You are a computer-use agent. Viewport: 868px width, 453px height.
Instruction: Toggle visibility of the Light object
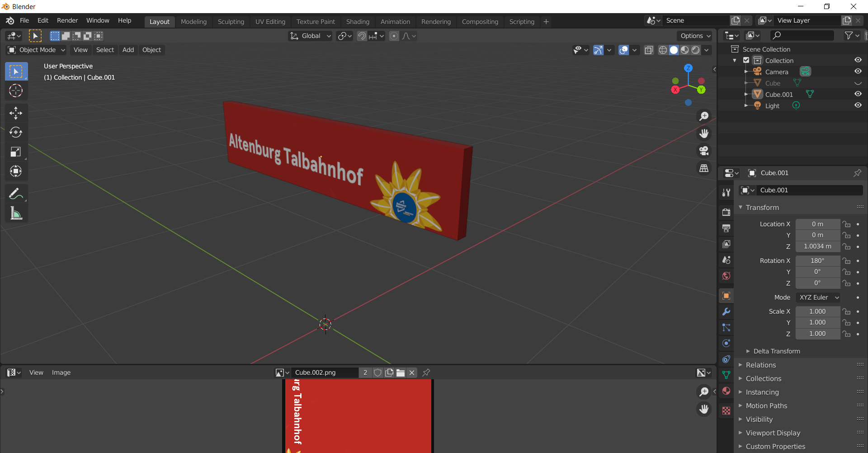coord(858,105)
